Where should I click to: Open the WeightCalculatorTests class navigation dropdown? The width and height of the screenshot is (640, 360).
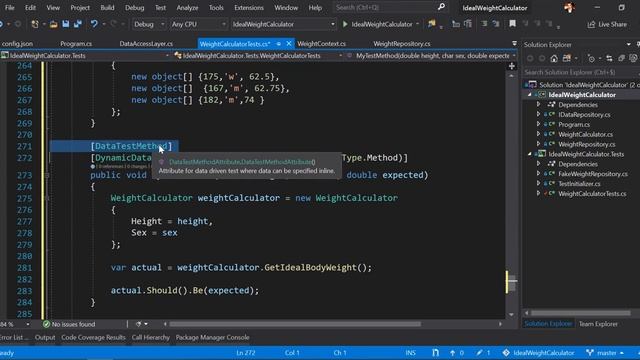(x=258, y=56)
